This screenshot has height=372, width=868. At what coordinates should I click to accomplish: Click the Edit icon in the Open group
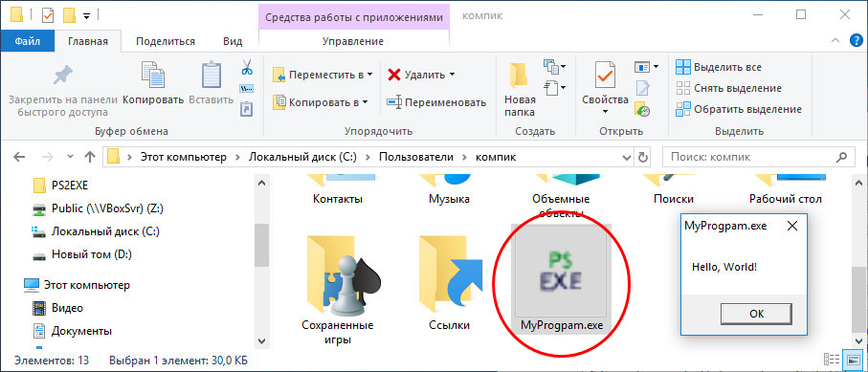(x=642, y=88)
